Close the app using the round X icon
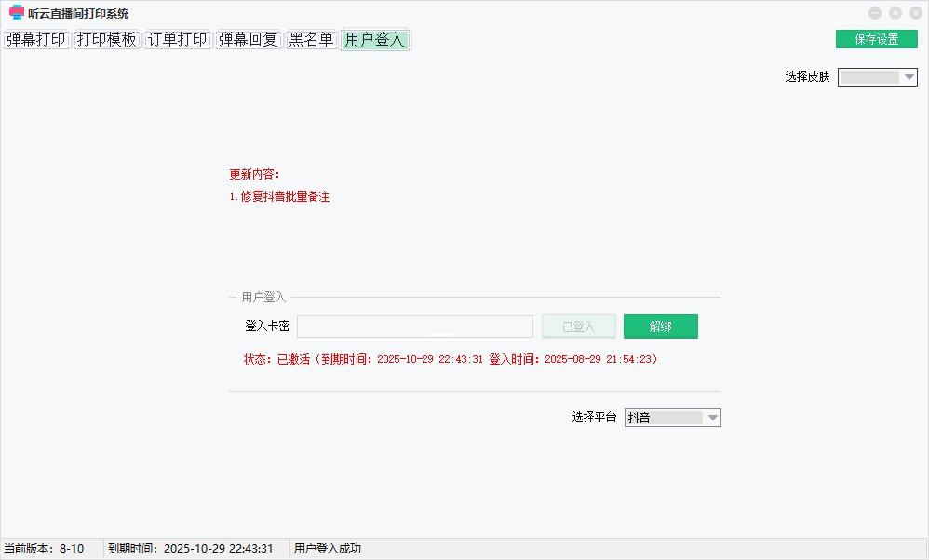The width and height of the screenshot is (929, 560). pos(914,13)
